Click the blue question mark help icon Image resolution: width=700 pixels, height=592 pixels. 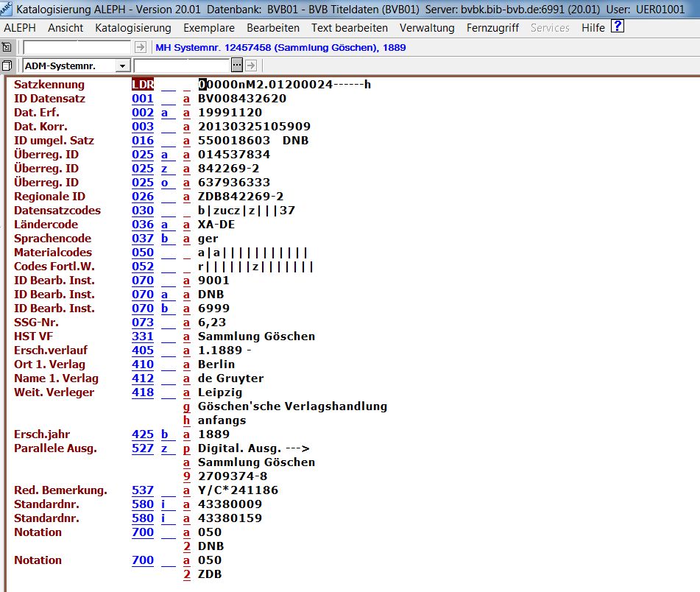pos(618,27)
